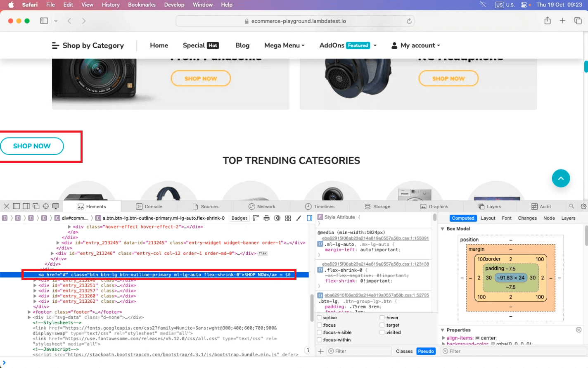The height and width of the screenshot is (368, 588).
Task: Activate the element inspection crosshair icon
Action: point(45,206)
